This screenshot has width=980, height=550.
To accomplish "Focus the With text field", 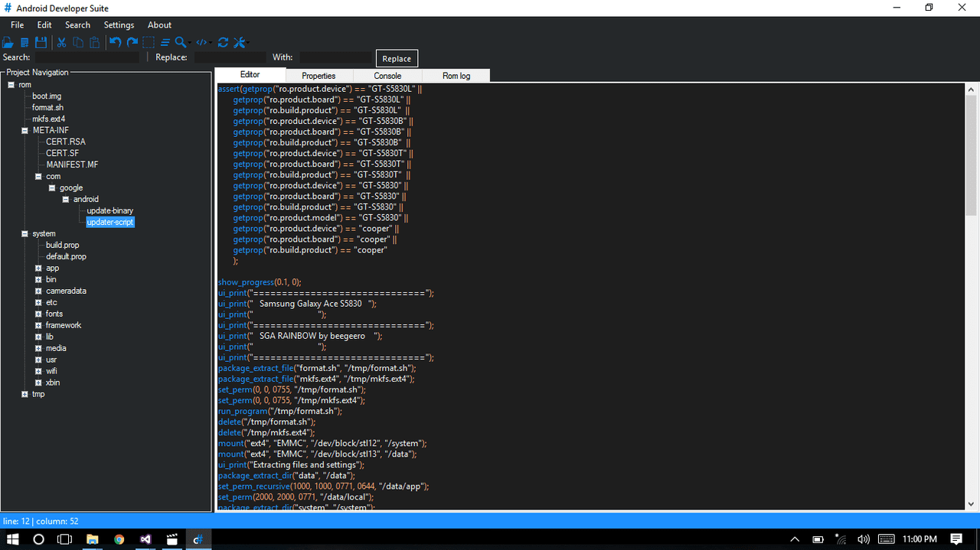I will 335,57.
